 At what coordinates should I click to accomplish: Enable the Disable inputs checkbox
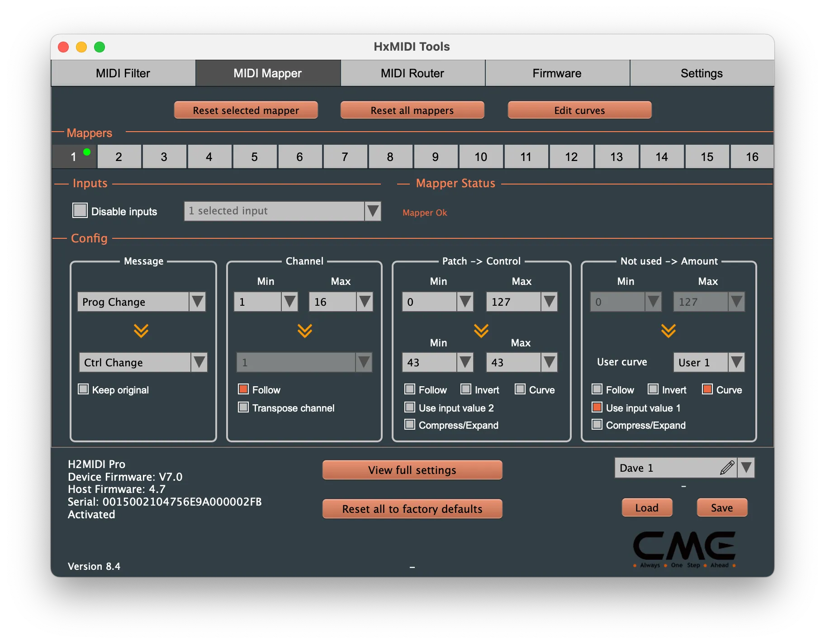[80, 210]
